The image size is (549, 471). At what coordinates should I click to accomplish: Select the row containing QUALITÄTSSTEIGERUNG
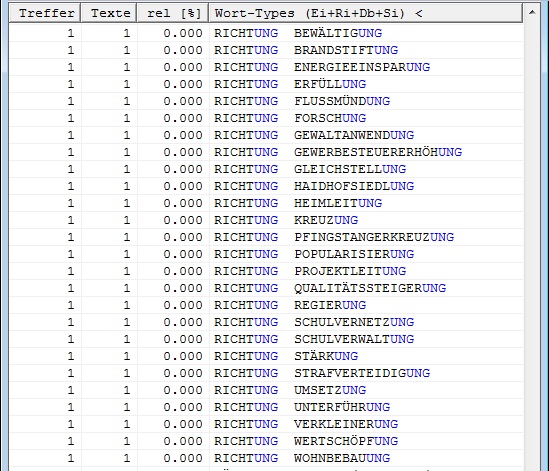click(266, 288)
